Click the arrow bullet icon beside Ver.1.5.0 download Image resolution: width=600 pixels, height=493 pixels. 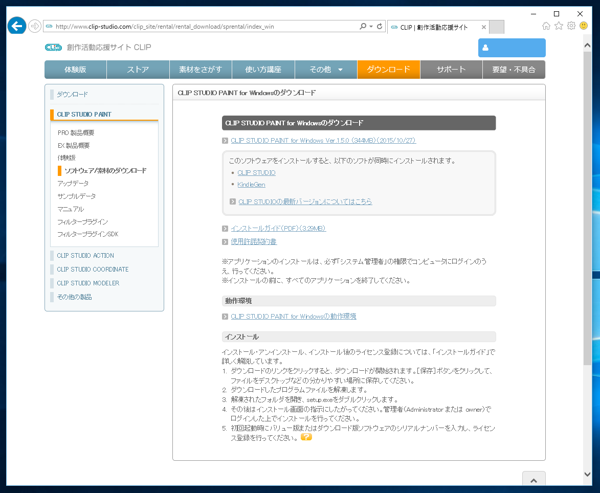pos(225,141)
